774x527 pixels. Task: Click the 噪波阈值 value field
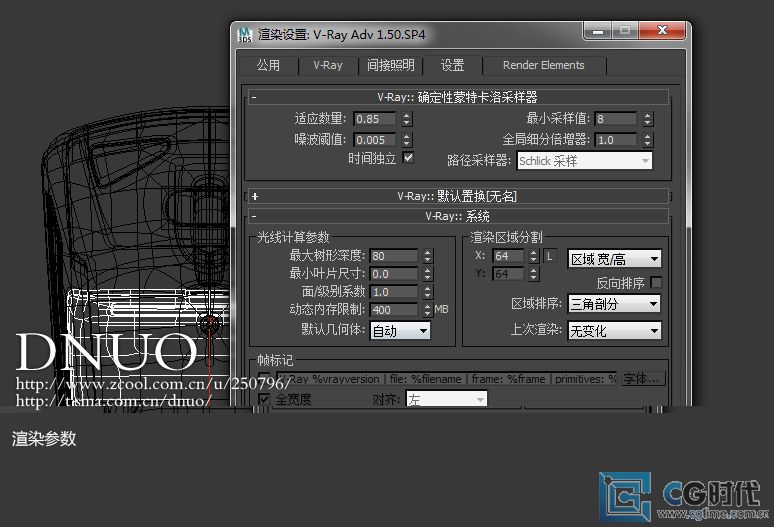[x=375, y=140]
